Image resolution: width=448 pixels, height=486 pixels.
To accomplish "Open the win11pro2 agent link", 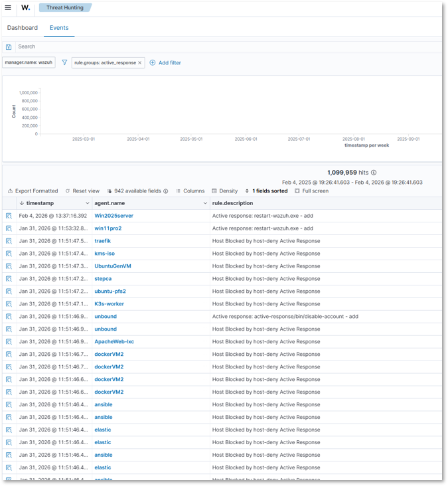I will pos(108,228).
